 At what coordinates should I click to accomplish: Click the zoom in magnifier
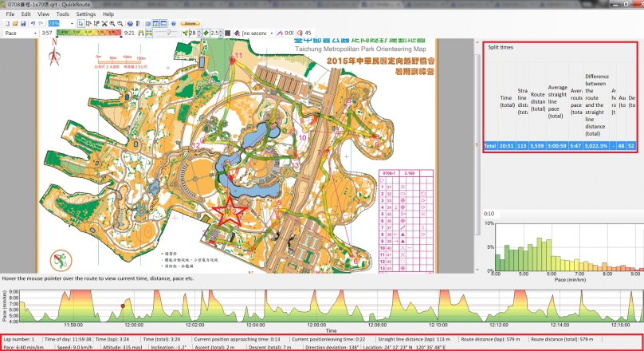[112, 24]
